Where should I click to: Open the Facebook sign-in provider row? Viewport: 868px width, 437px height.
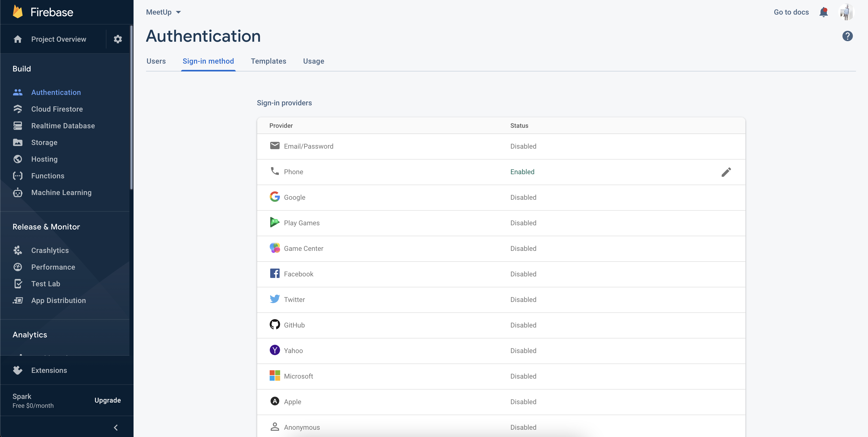[x=501, y=274]
